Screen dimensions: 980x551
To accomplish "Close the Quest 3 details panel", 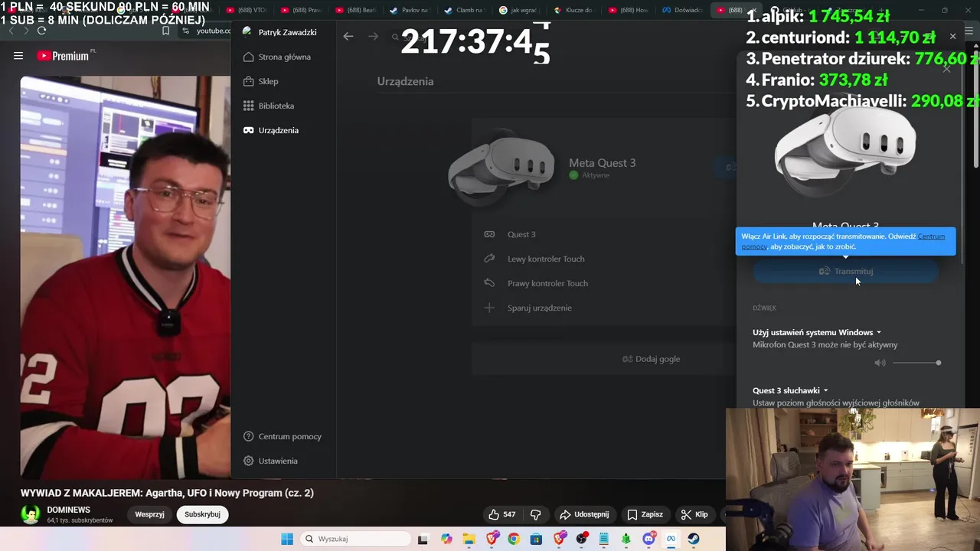I will coord(946,68).
